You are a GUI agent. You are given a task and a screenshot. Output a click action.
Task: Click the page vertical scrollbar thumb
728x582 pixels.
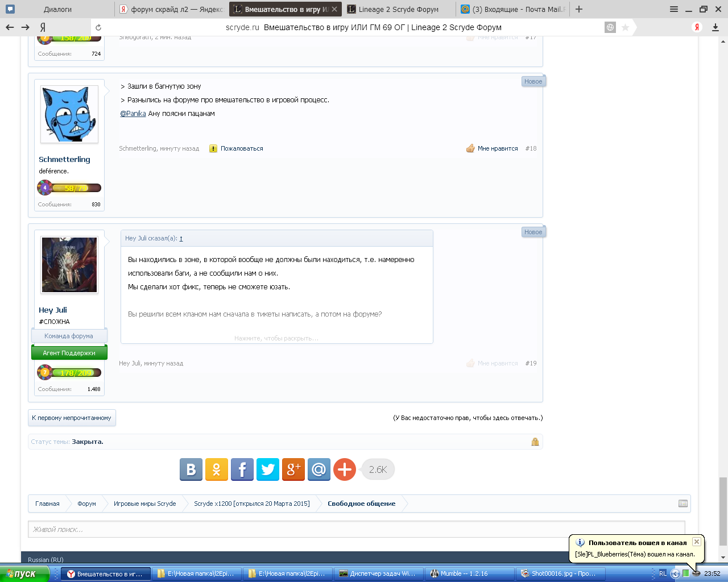coord(723,510)
